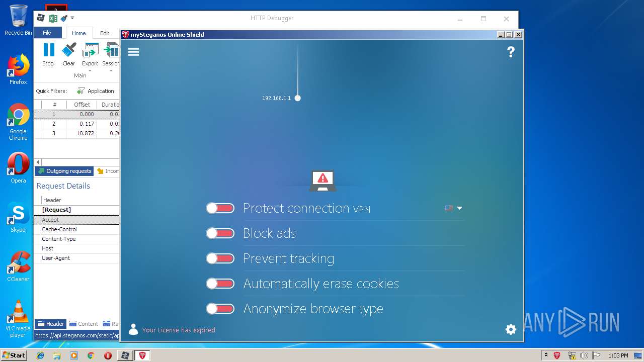Click the HTTP Debugger app logo icon
The height and width of the screenshot is (362, 644).
coord(41,18)
